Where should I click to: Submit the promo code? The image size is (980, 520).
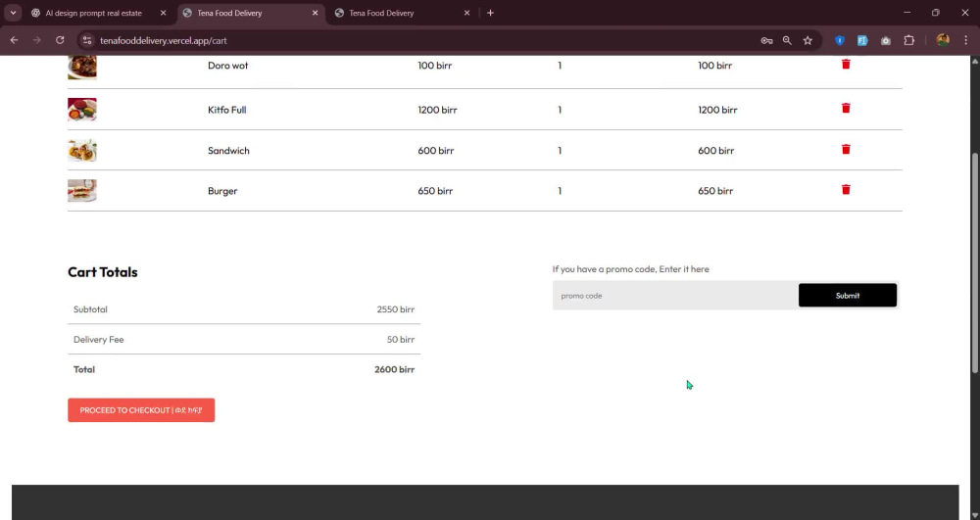coord(848,296)
